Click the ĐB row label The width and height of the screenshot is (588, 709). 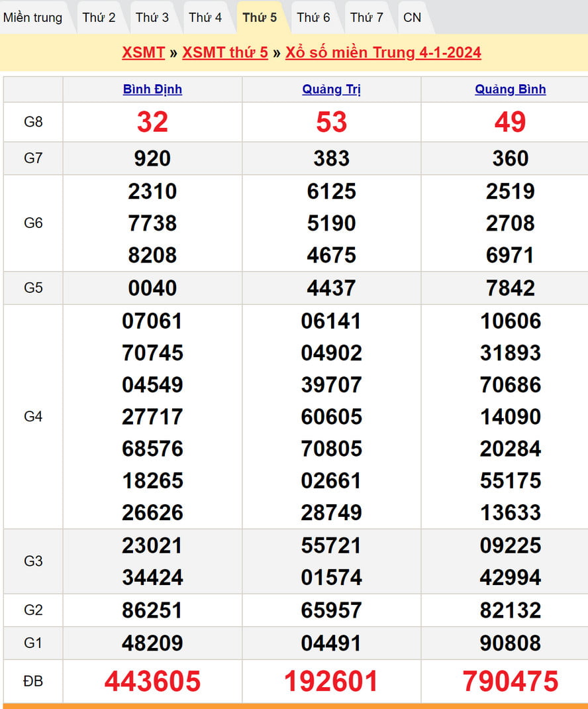pos(33,681)
